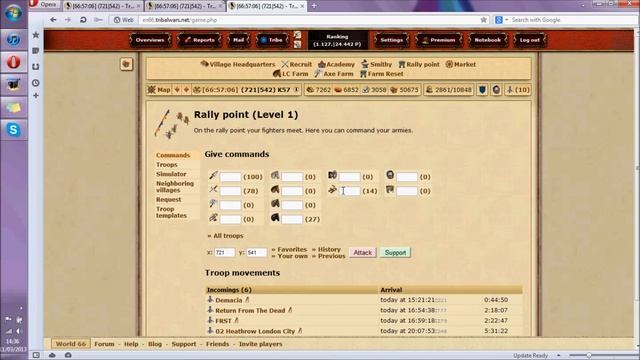
Task: Click rename icon beside Return From The Dead
Action: coord(290,310)
